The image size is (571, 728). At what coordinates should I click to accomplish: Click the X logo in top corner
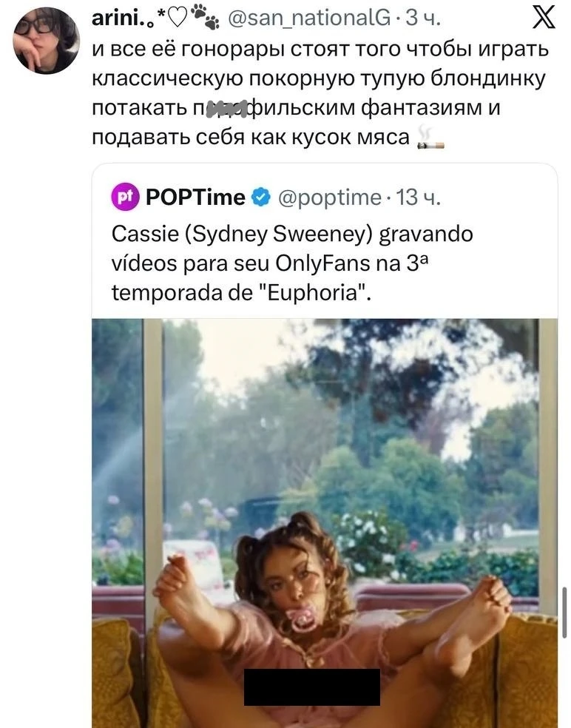[544, 16]
